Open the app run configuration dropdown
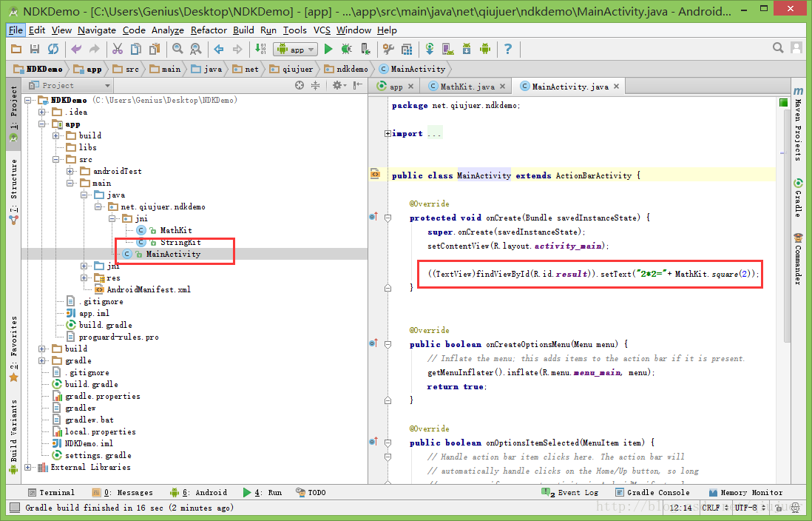The width and height of the screenshot is (812, 521). coord(295,50)
